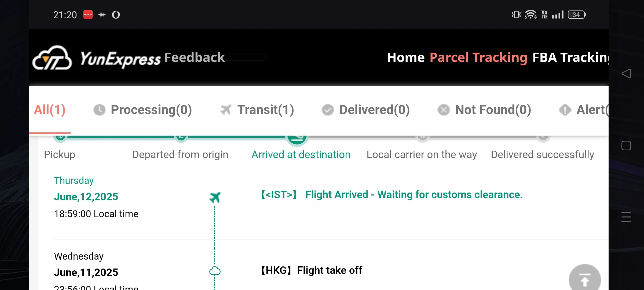
Task: Show the Delivered(0) tab
Action: coord(366,110)
